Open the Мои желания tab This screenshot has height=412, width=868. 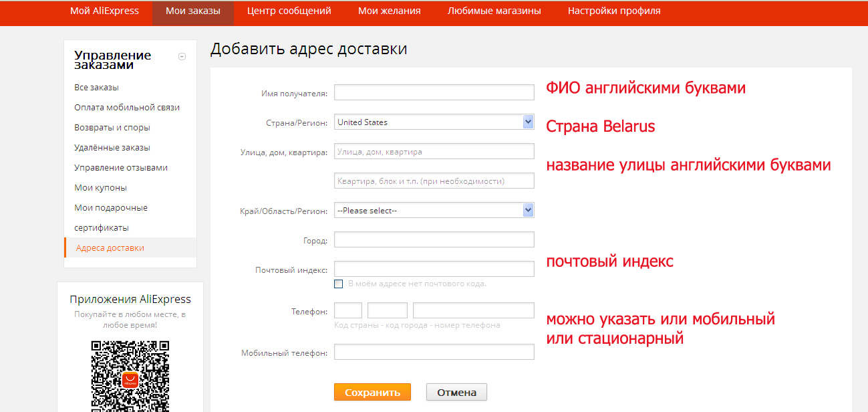click(x=390, y=11)
